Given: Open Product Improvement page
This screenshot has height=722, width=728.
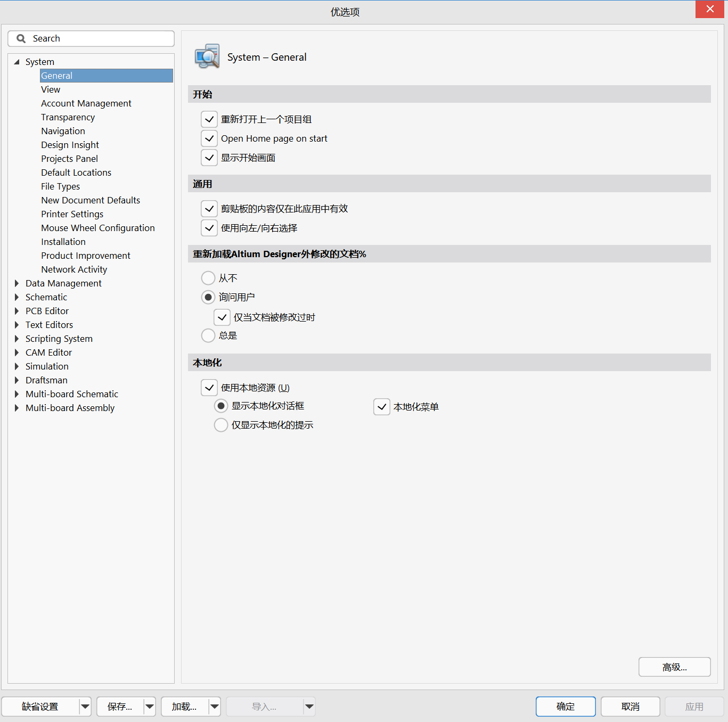Looking at the screenshot, I should click(85, 256).
